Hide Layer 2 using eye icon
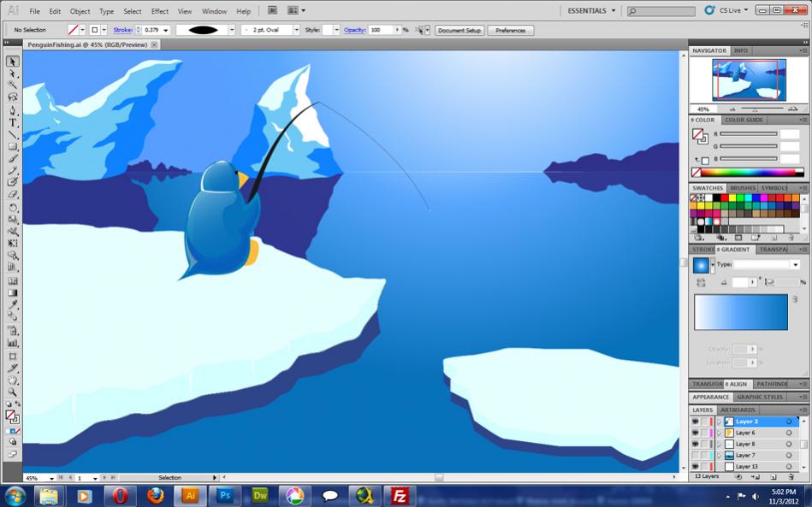 [x=695, y=422]
